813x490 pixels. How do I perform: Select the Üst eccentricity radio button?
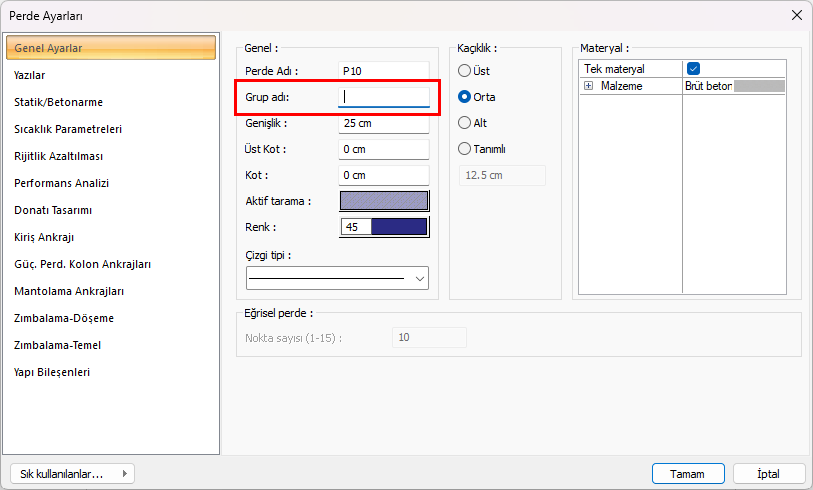pos(464,71)
